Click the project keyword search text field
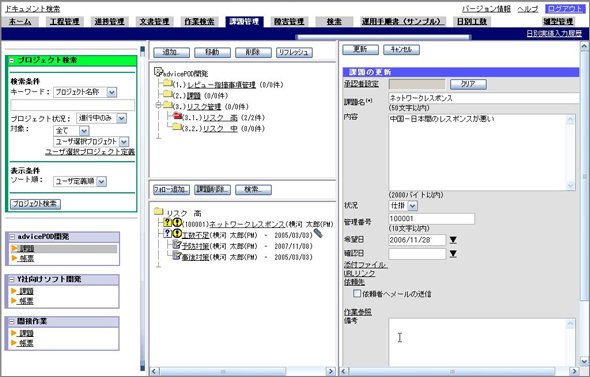The height and width of the screenshot is (377, 590). pos(72,105)
